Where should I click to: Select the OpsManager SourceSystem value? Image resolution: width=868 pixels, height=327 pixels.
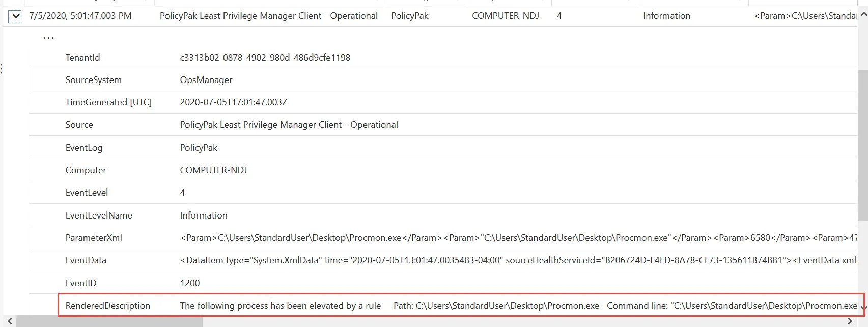coord(206,80)
